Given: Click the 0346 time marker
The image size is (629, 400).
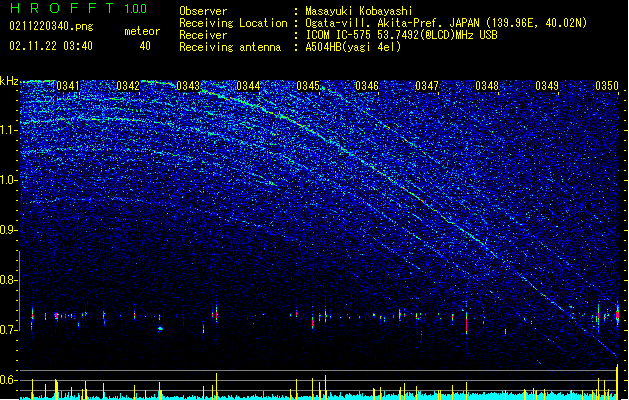Looking at the screenshot, I should click(x=367, y=86).
